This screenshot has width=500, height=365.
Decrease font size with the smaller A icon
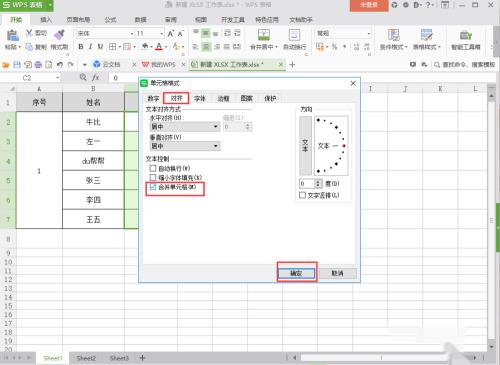tap(180, 33)
